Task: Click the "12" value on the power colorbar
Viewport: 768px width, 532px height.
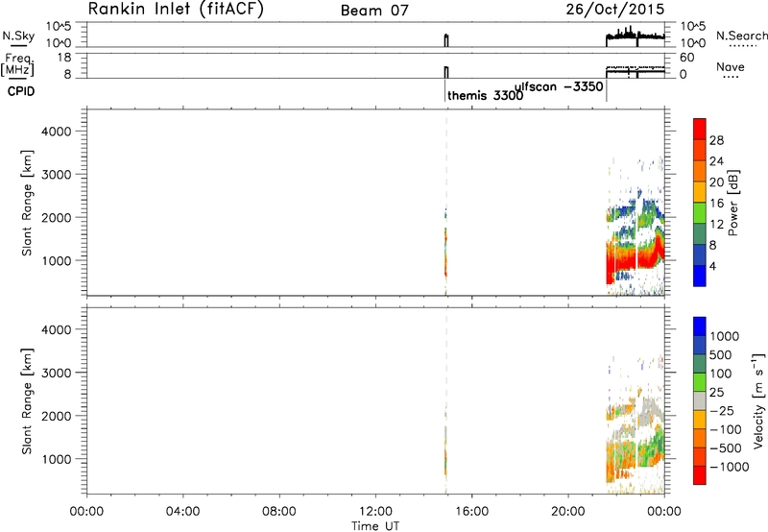Action: click(x=716, y=225)
